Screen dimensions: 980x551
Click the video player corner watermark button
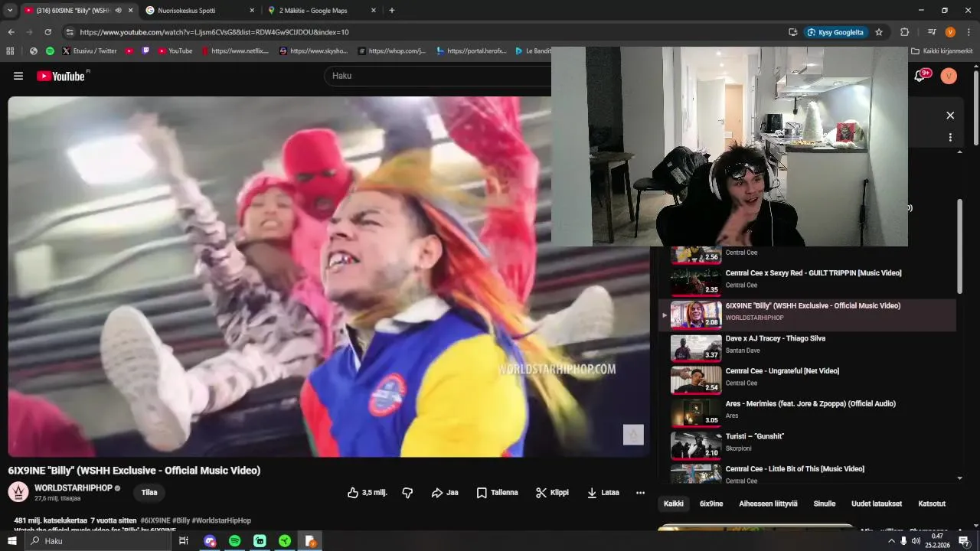click(x=633, y=435)
